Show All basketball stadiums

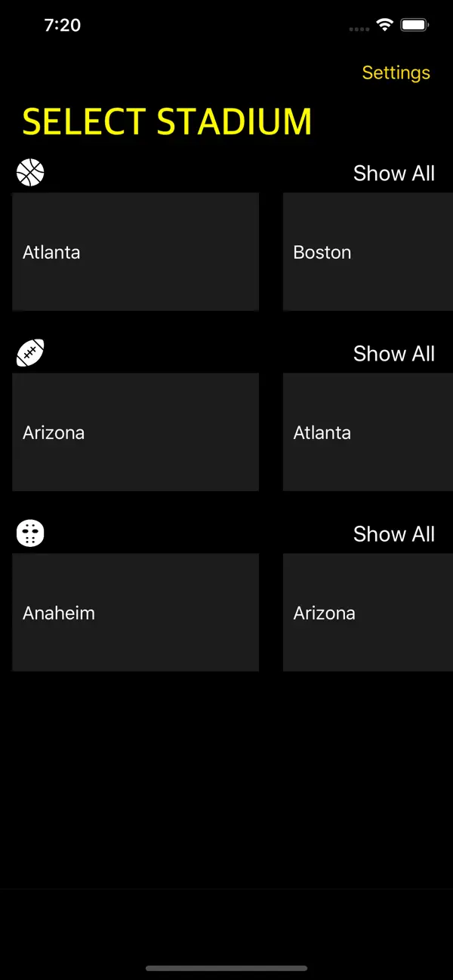[x=394, y=174]
